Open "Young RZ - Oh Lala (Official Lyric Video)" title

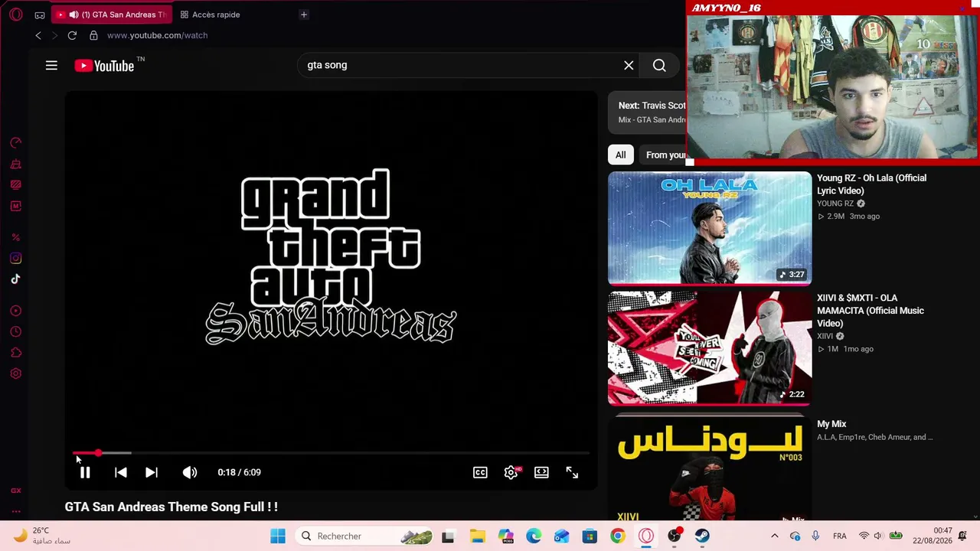click(871, 184)
